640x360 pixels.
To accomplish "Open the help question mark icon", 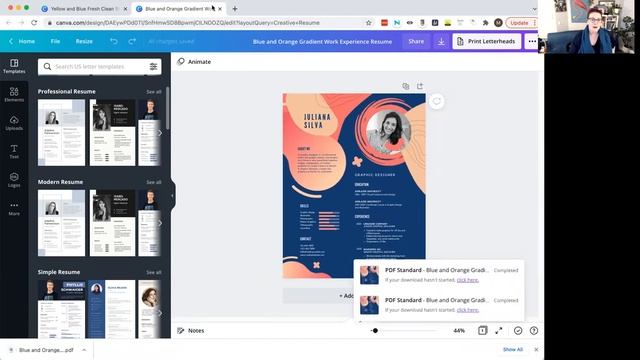I will click(533, 331).
